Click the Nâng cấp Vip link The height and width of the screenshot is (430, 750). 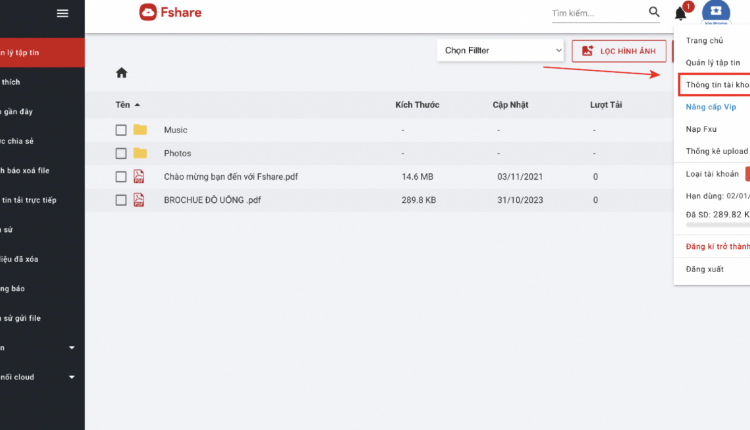pyautogui.click(x=711, y=107)
